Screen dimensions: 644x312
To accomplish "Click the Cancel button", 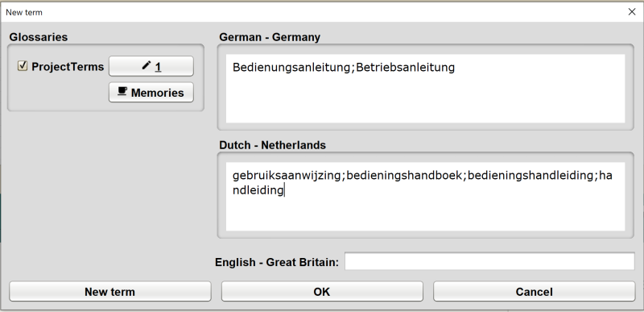I will (534, 292).
